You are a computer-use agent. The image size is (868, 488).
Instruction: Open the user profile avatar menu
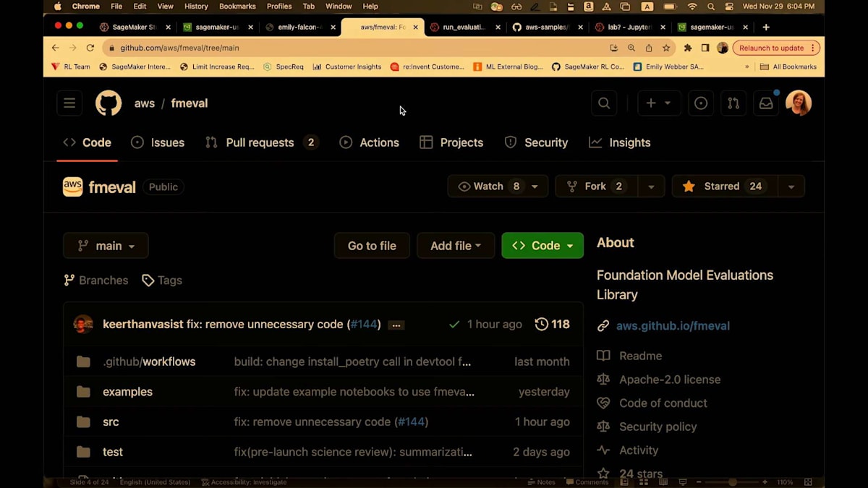[x=799, y=103]
